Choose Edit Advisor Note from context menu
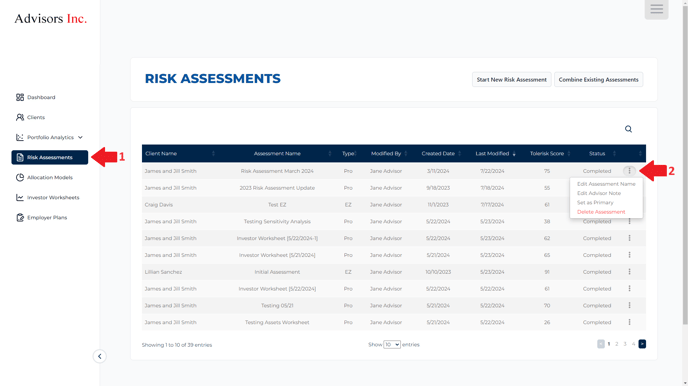The height and width of the screenshot is (386, 688). 598,193
